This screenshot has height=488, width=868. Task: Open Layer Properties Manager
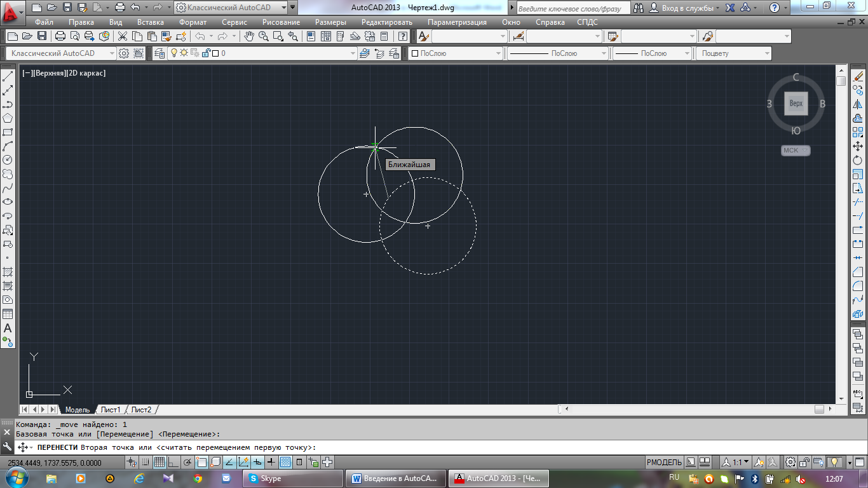(x=159, y=53)
